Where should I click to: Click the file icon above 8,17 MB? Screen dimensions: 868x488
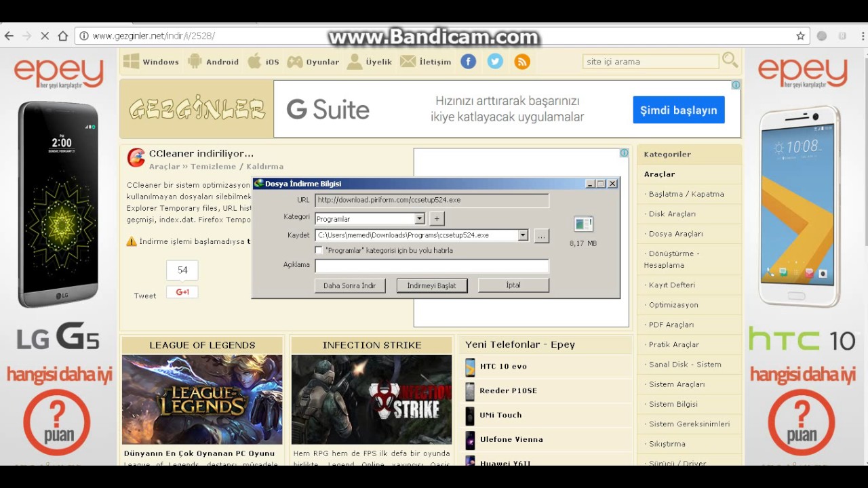(x=583, y=224)
